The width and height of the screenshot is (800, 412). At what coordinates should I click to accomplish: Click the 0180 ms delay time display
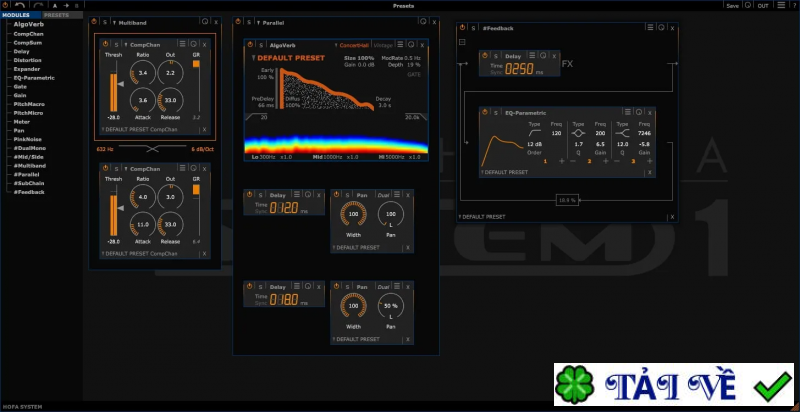[284, 299]
